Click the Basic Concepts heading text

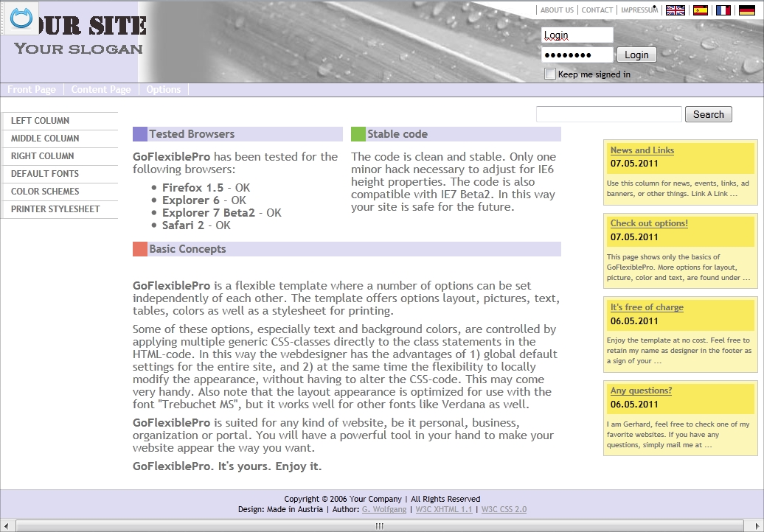click(x=187, y=249)
